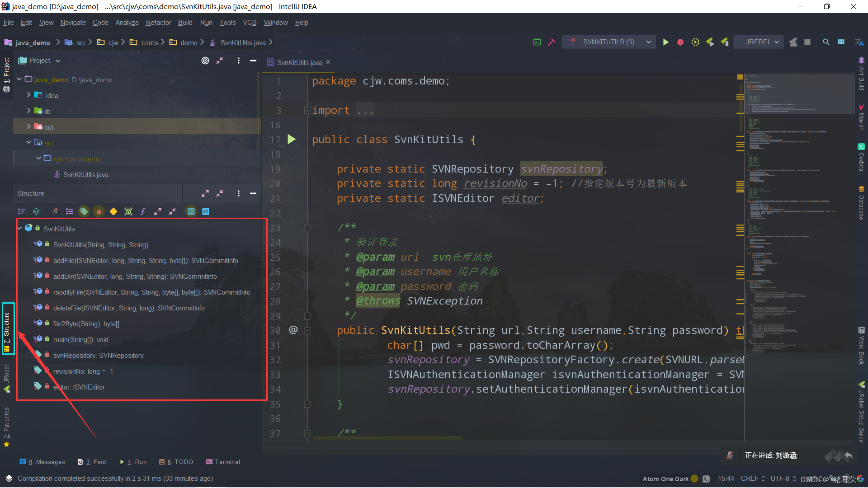Toggle Show non-public lock icon in Structure
The width and height of the screenshot is (868, 488).
[99, 211]
